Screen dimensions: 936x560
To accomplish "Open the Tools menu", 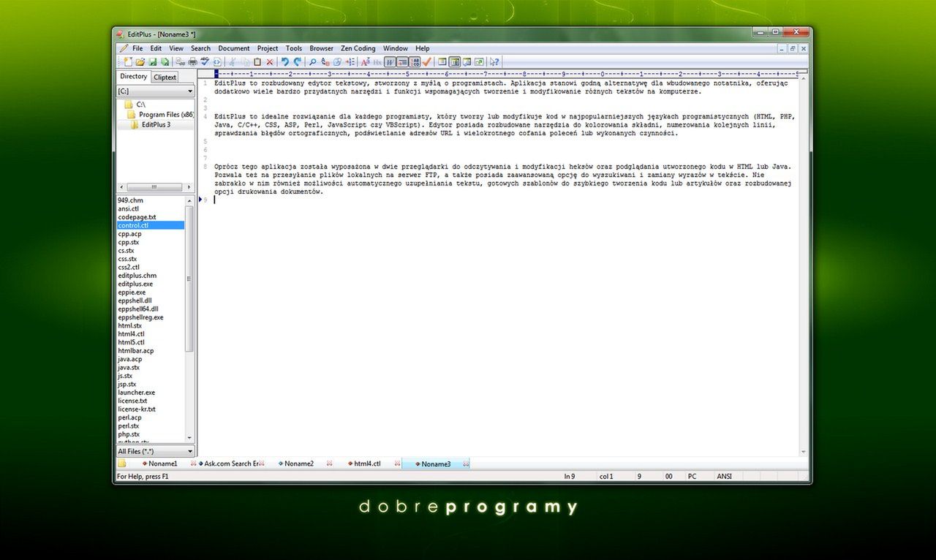I will coord(294,48).
